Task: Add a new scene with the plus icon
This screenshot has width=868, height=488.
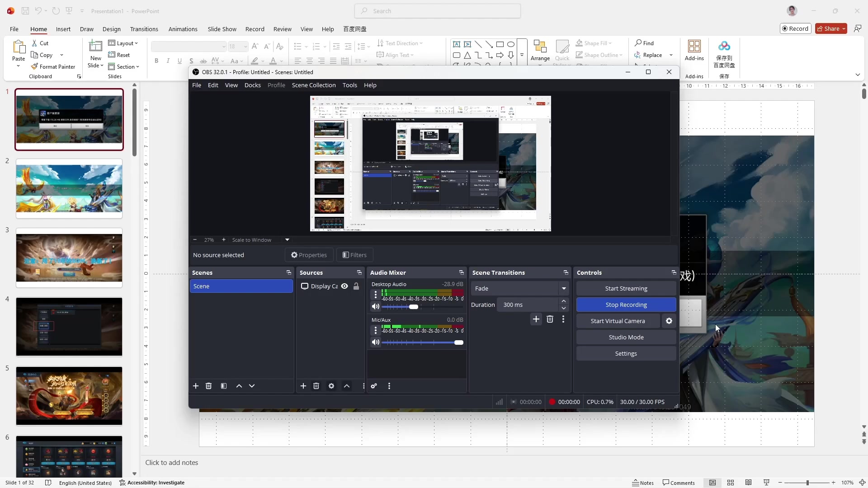Action: click(196, 386)
